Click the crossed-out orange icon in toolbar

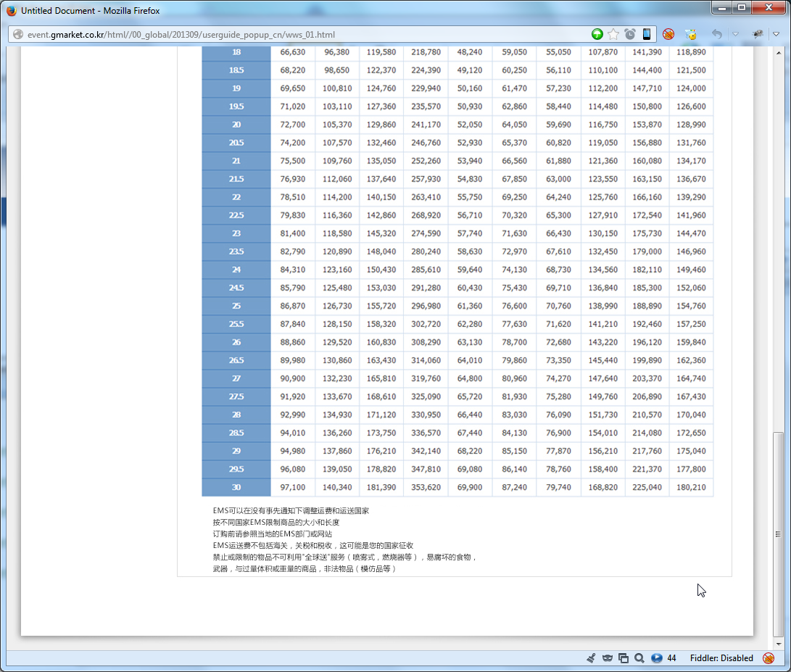pyautogui.click(x=668, y=34)
